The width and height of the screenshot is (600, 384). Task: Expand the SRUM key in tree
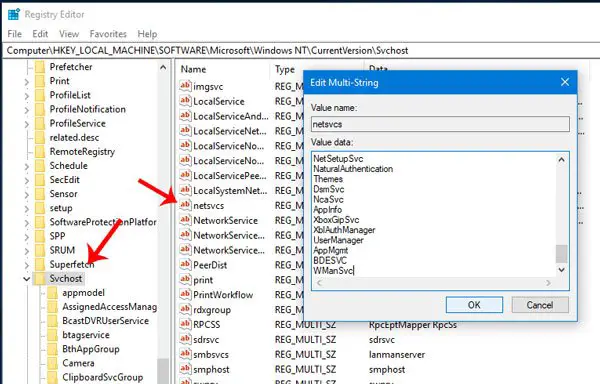(26, 251)
